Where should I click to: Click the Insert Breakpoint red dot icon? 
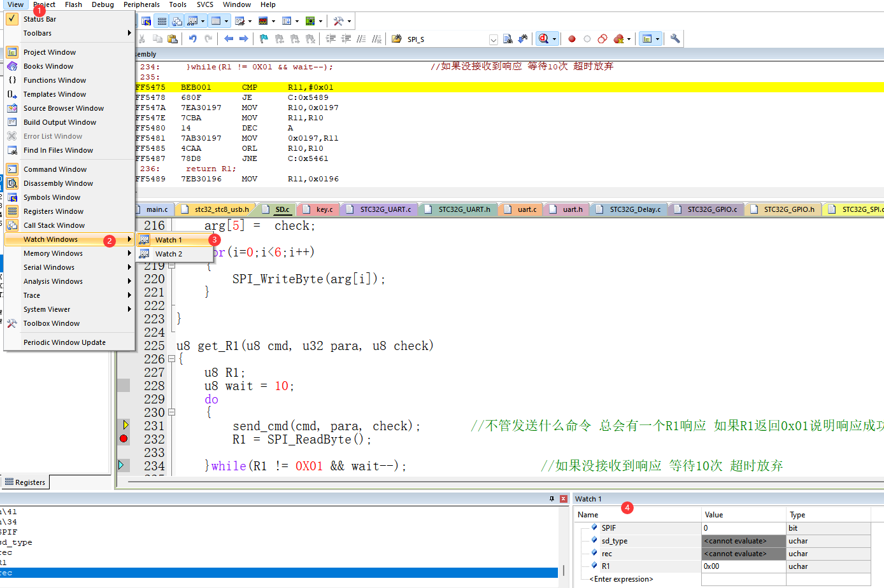click(572, 39)
